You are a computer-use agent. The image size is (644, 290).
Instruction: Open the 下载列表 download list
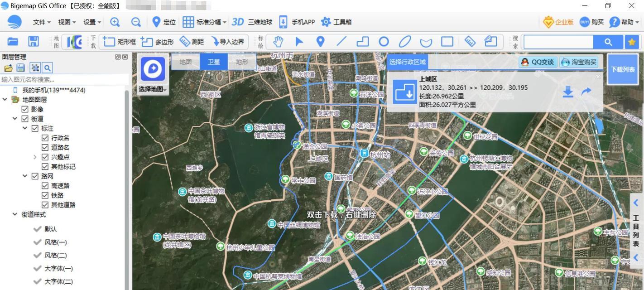623,69
